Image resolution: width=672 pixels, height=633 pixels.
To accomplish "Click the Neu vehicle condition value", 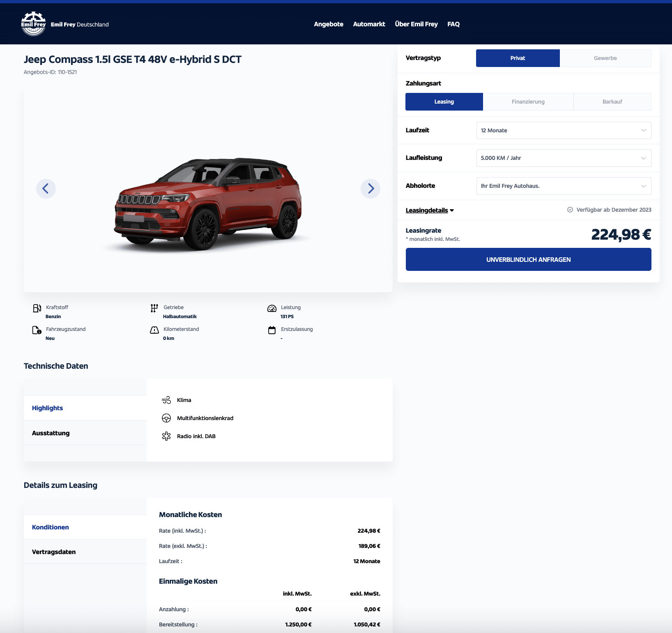I will [50, 338].
